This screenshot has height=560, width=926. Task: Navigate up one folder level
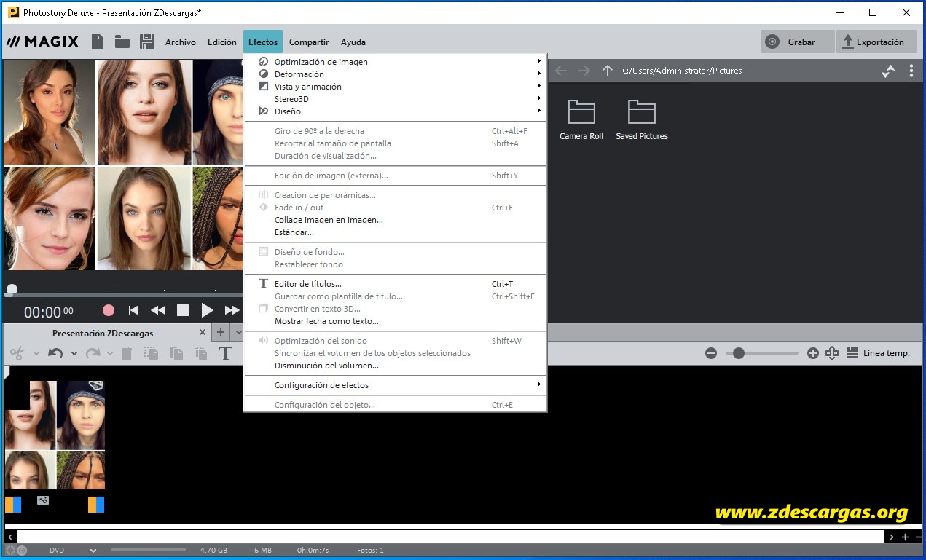click(607, 71)
